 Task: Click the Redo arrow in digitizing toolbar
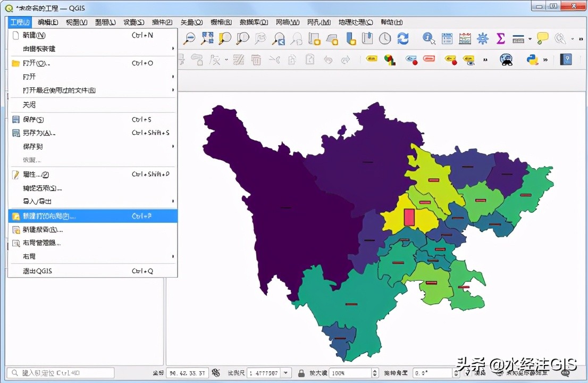tap(346, 60)
